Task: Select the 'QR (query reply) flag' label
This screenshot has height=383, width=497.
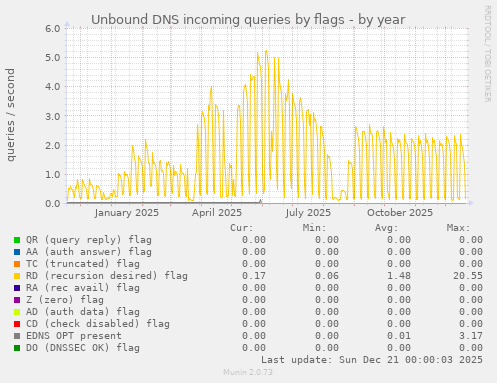Action: [x=89, y=240]
